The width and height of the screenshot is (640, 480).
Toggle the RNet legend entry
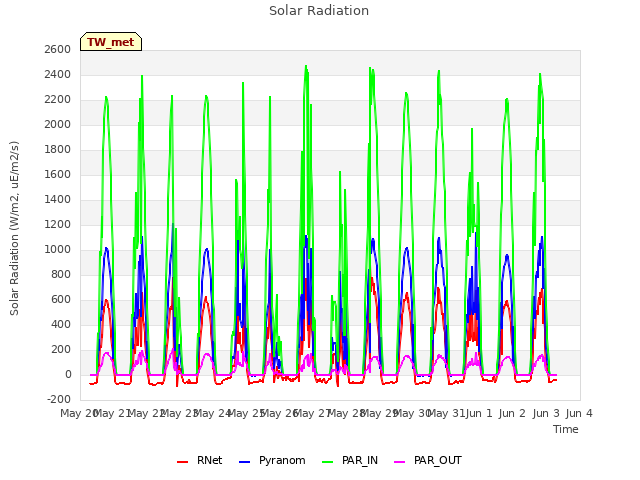200,460
